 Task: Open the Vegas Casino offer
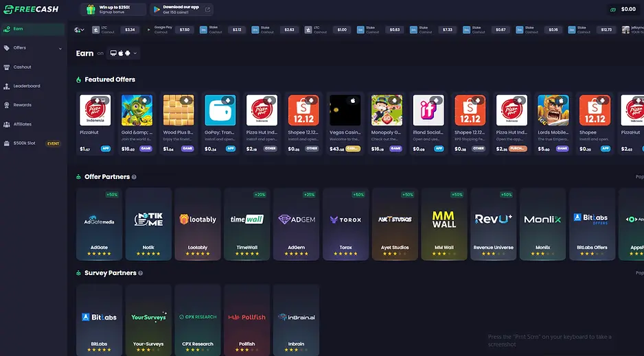point(345,124)
